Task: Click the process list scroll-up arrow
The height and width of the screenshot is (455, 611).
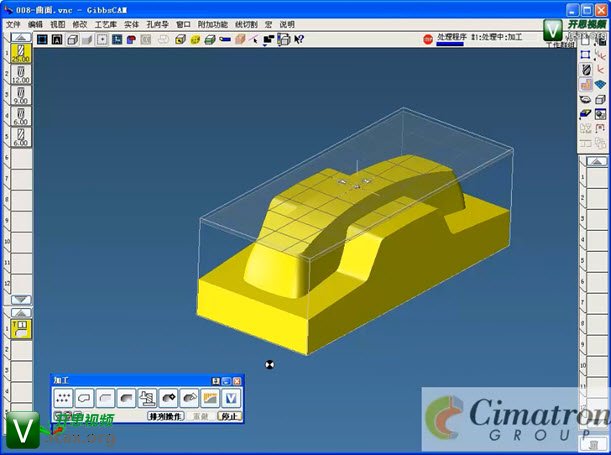Action: [x=21, y=313]
